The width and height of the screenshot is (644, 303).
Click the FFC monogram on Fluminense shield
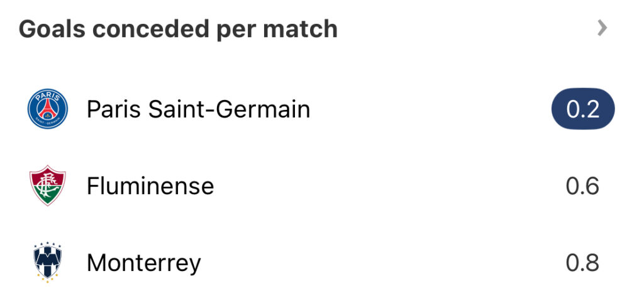48,185
